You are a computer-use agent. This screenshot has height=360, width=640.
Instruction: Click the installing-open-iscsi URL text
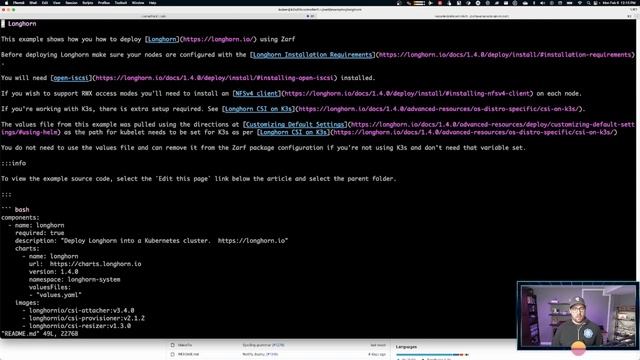pyautogui.click(x=214, y=78)
